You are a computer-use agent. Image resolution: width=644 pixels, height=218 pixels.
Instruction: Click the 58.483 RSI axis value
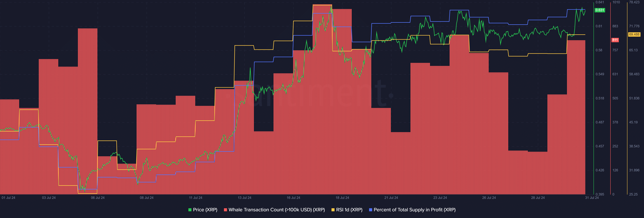pyautogui.click(x=634, y=74)
